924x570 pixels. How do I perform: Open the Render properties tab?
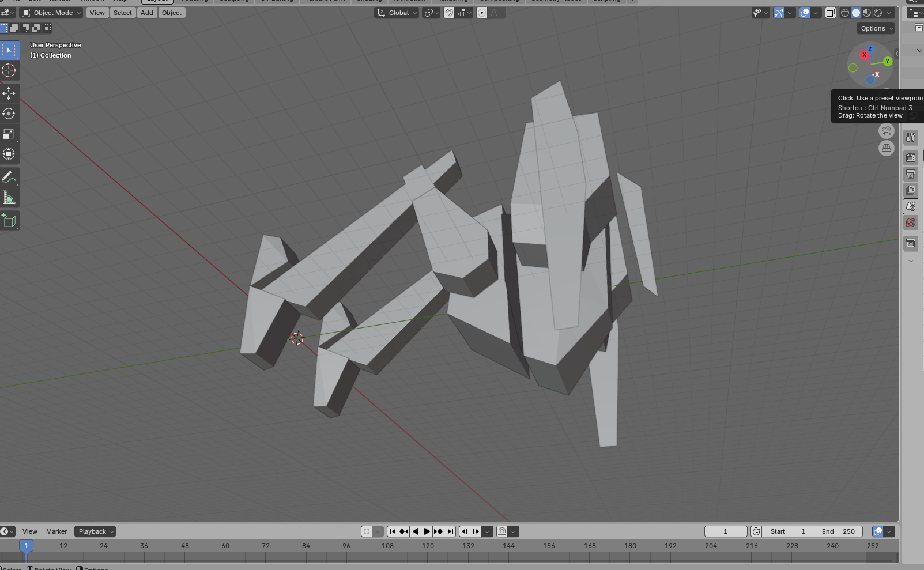(911, 157)
